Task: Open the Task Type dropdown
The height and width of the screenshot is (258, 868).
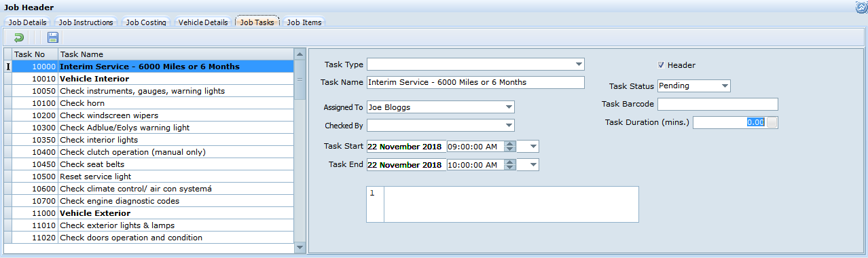Action: (578, 64)
